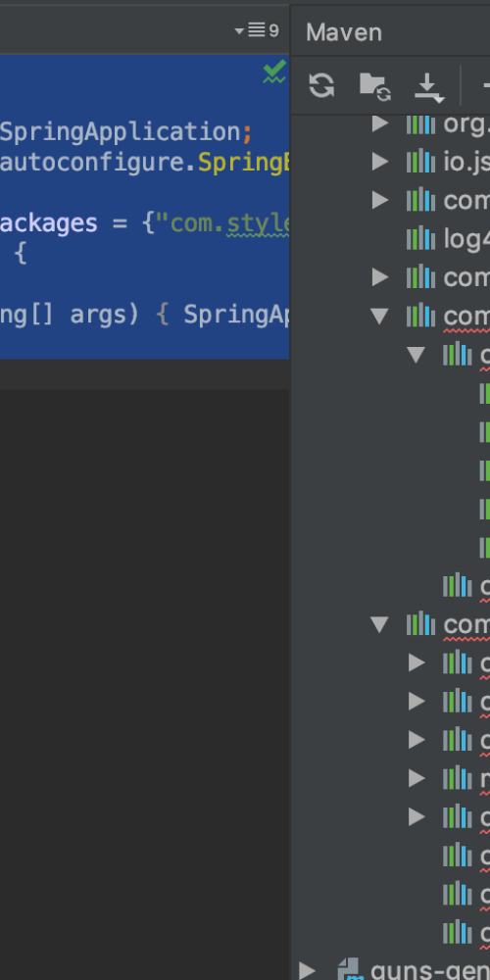Select the io.js dependency entry
The height and width of the screenshot is (980, 490).
pyautogui.click(x=448, y=162)
